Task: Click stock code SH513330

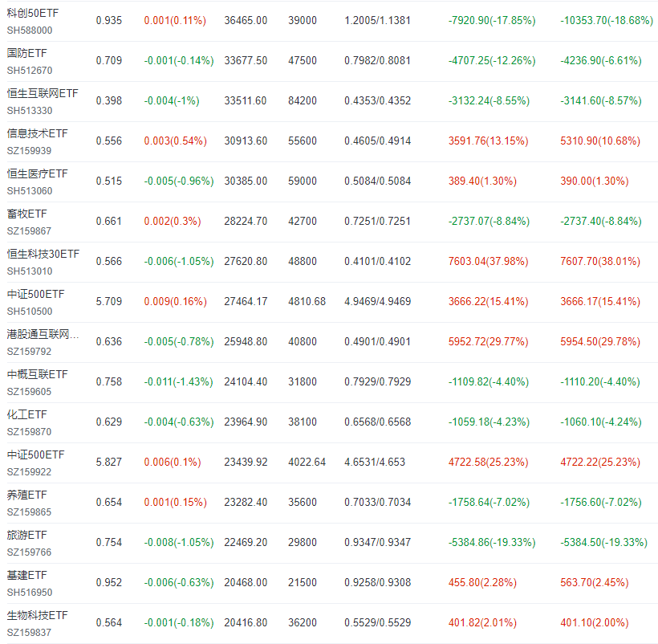Action: (30, 111)
